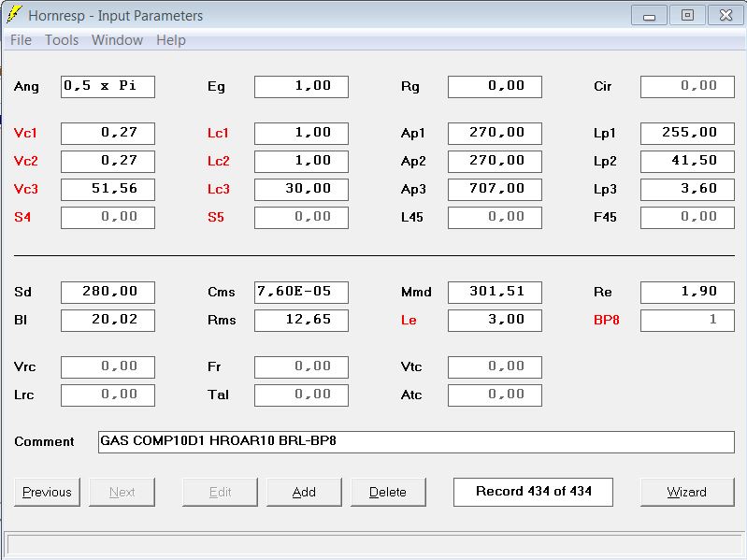Click the red Lc3 label
The height and width of the screenshot is (560, 747).
pos(218,189)
